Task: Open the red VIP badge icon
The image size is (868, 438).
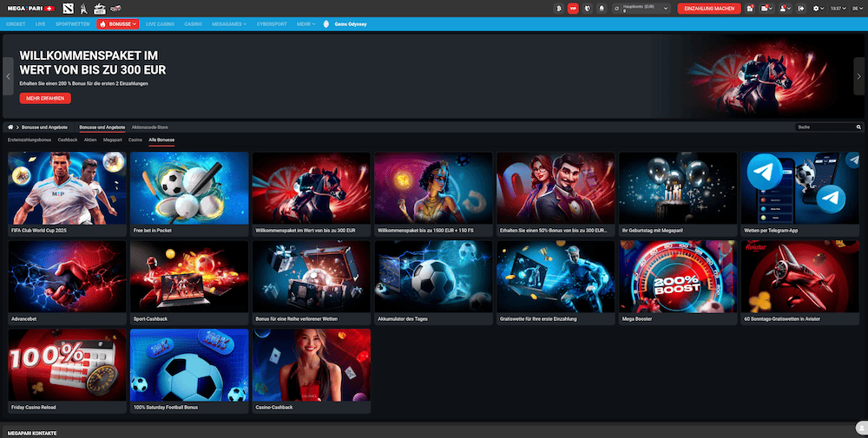Action: (x=573, y=8)
